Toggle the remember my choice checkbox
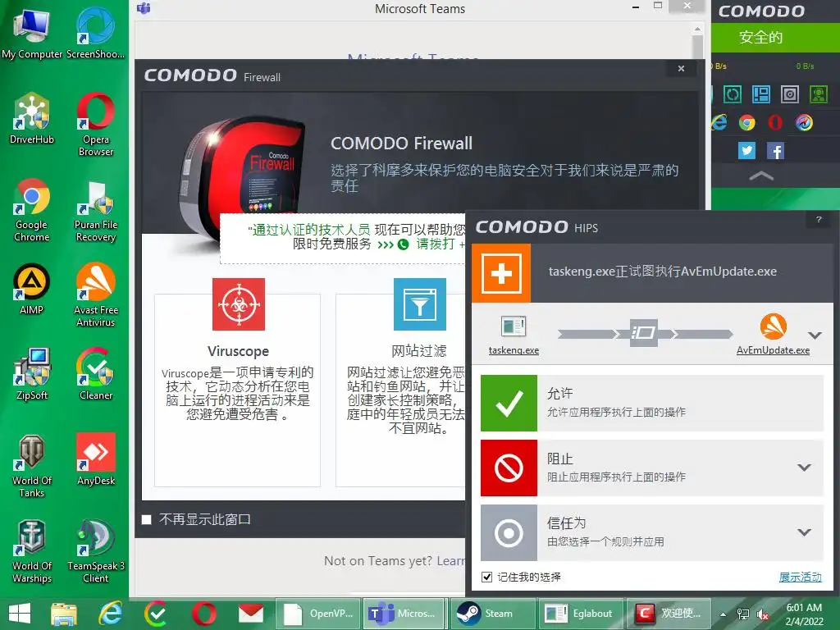 click(x=486, y=577)
